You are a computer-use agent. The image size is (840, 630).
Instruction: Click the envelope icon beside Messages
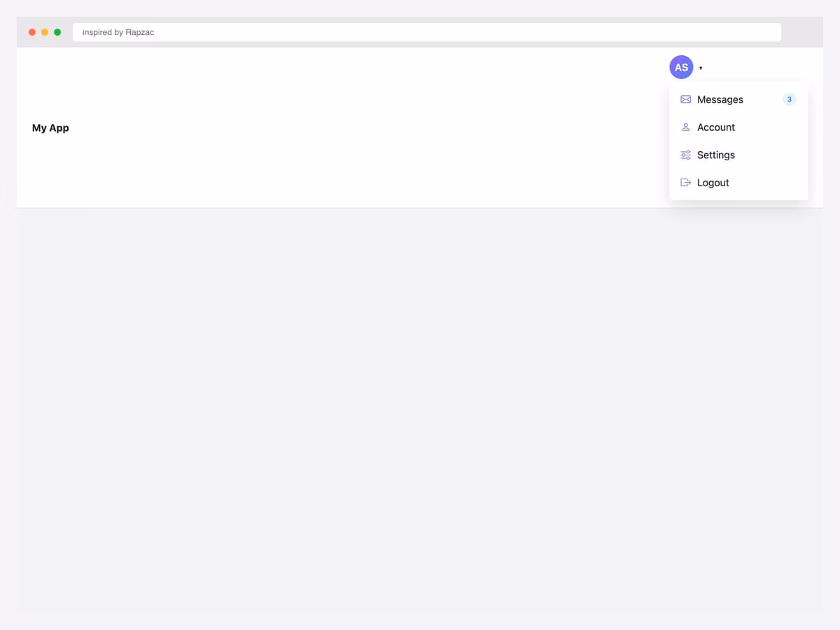[x=686, y=99]
